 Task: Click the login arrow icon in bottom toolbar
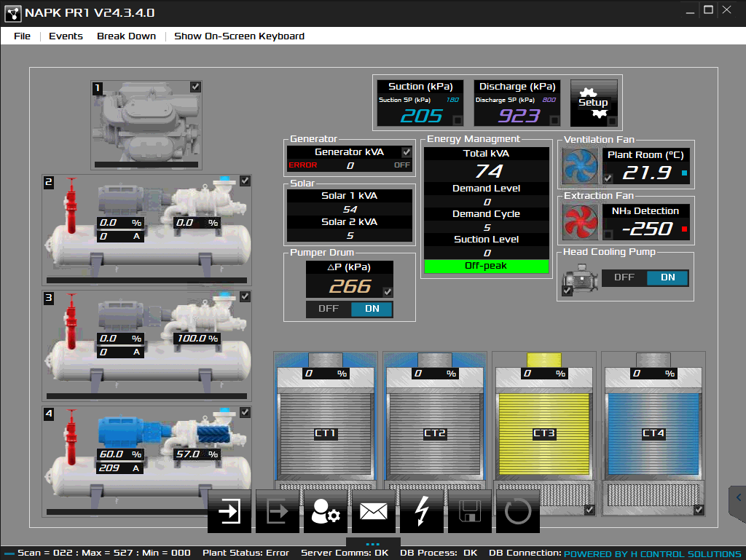(229, 511)
